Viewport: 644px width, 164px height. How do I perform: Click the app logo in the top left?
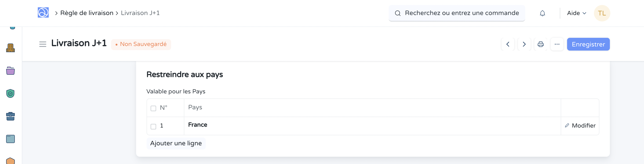(x=43, y=13)
